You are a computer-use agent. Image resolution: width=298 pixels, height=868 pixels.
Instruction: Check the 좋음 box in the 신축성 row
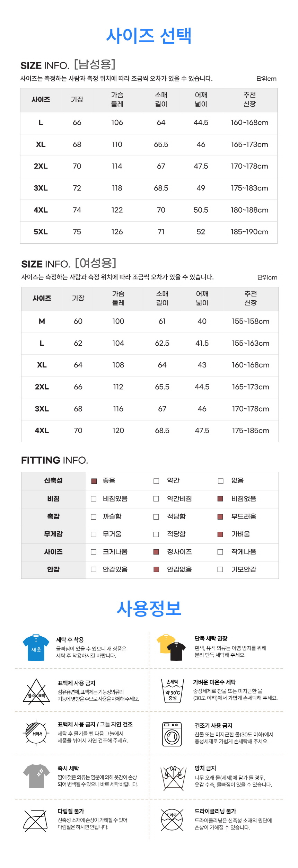pyautogui.click(x=94, y=481)
